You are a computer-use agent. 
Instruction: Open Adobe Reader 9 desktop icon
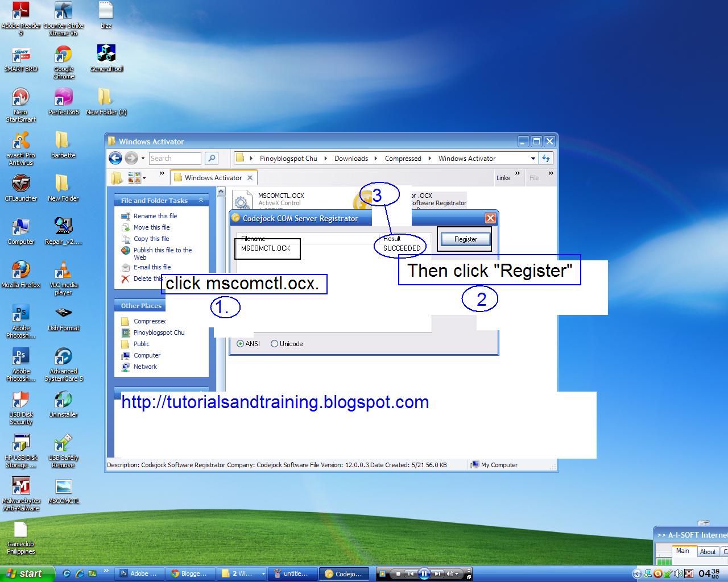[21, 18]
